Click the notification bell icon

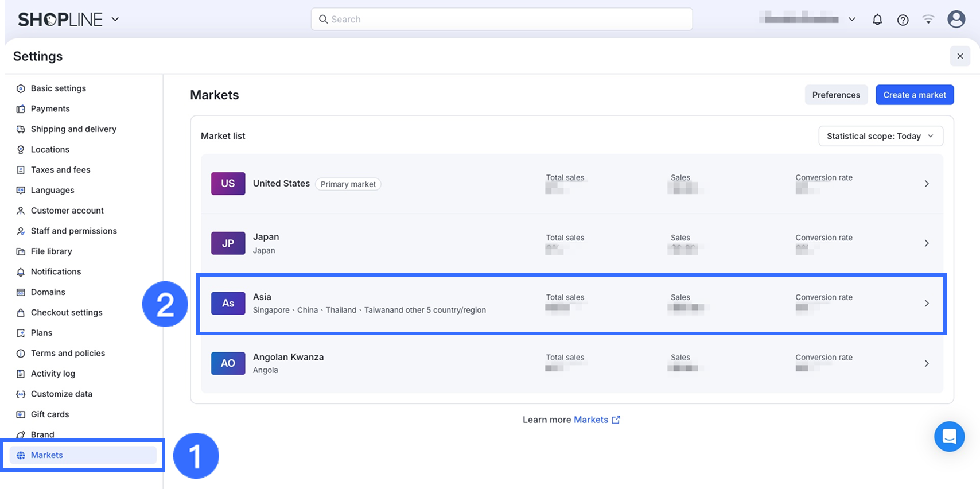877,20
